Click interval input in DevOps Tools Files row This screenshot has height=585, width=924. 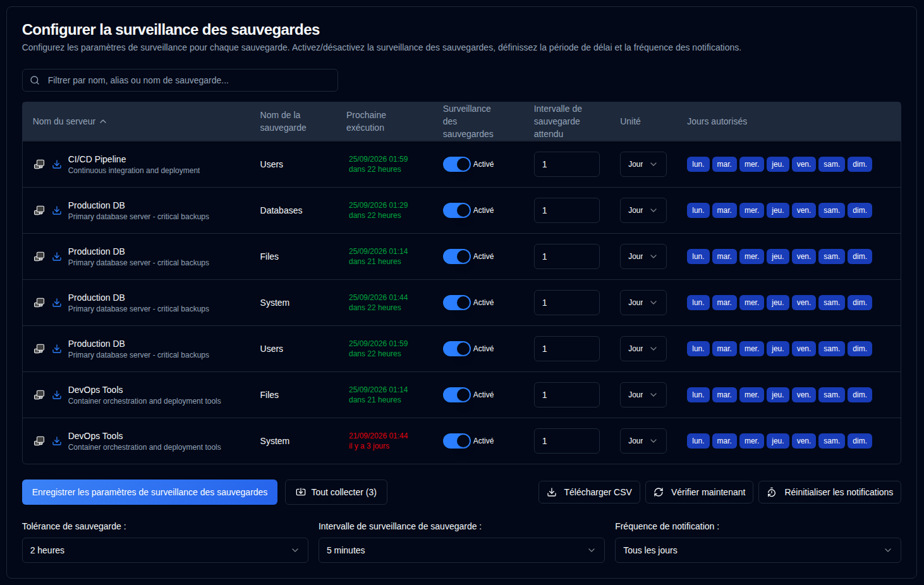click(567, 395)
